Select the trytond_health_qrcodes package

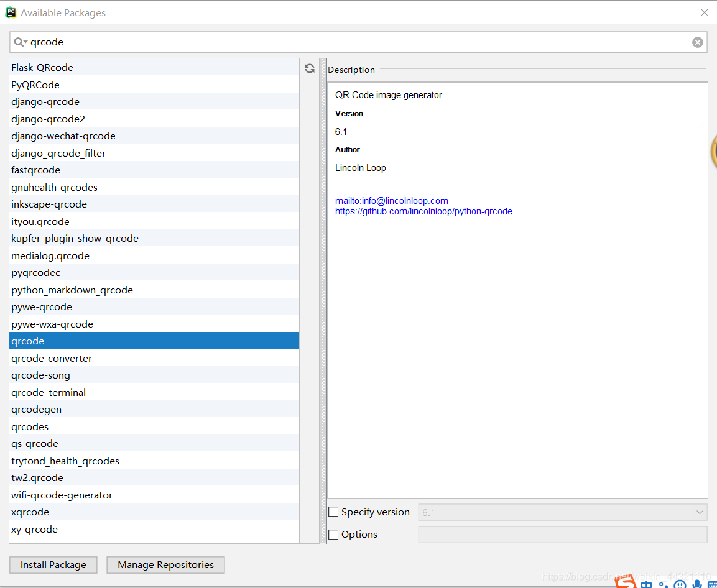click(154, 461)
